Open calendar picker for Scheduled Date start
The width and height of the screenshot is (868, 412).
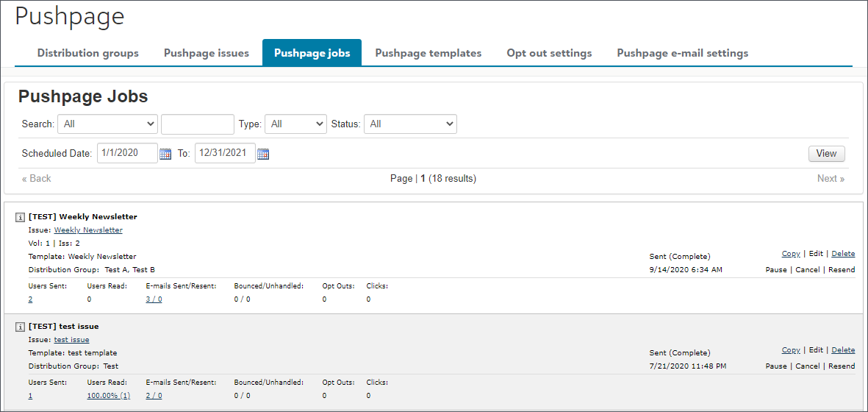165,154
